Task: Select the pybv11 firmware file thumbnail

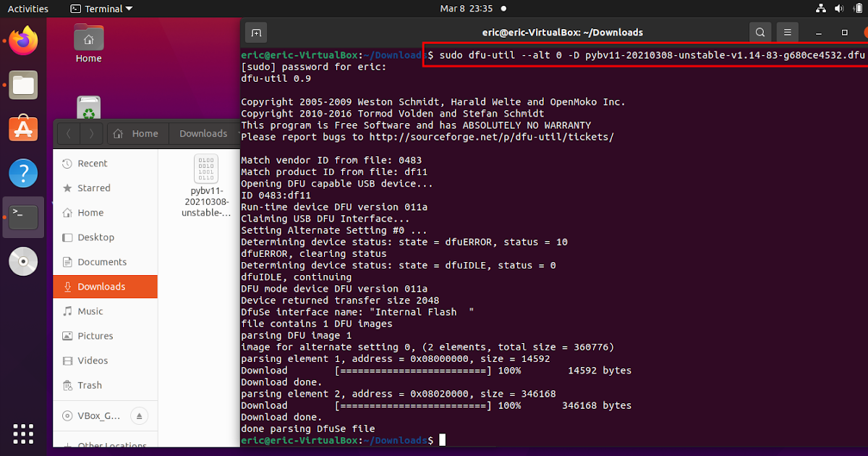Action: point(205,169)
